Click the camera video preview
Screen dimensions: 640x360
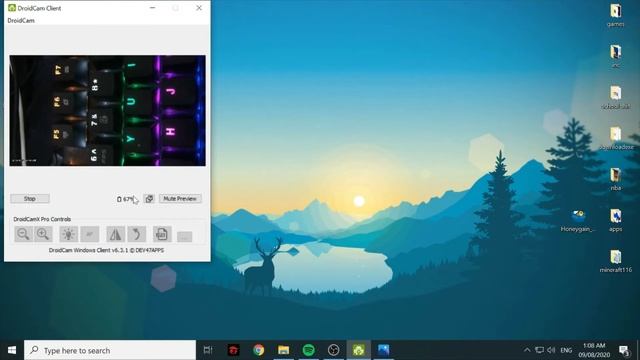108,111
